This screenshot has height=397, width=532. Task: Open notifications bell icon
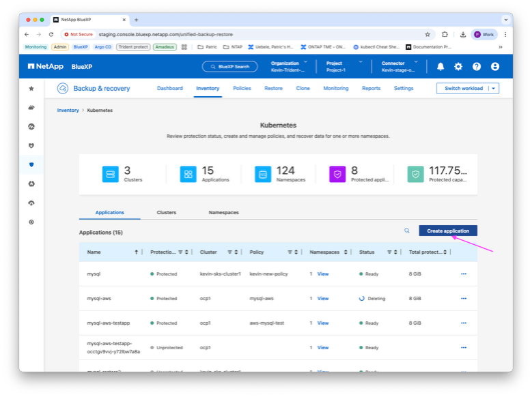440,66
